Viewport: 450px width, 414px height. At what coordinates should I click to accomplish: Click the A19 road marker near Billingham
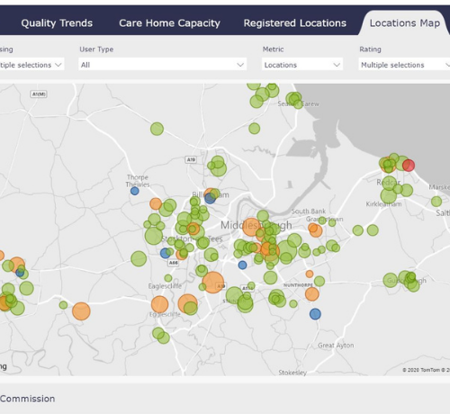191,160
